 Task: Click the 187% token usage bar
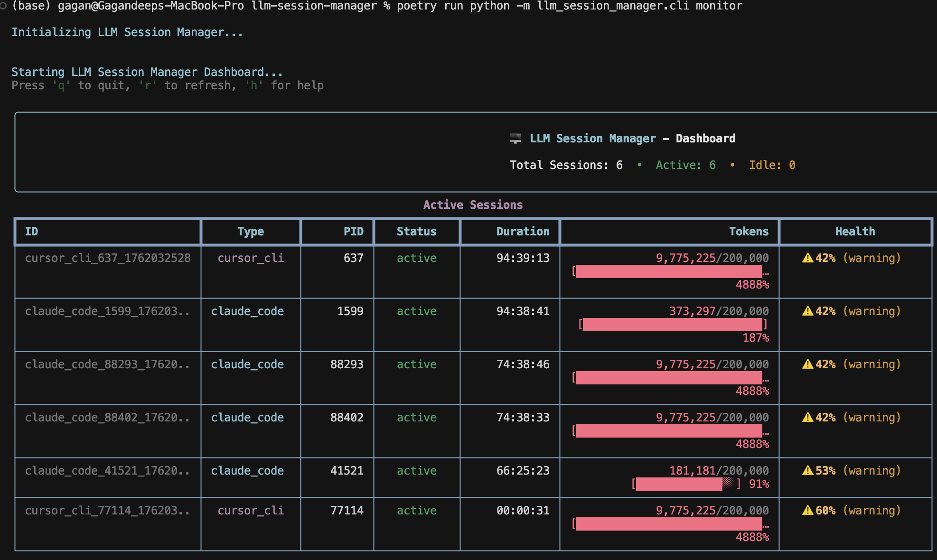[x=672, y=325]
